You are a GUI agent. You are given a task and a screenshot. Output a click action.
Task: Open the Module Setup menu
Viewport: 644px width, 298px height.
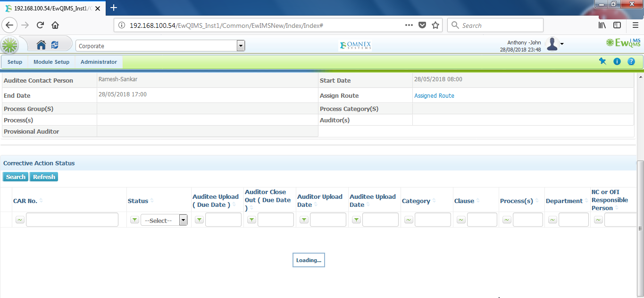pos(51,62)
